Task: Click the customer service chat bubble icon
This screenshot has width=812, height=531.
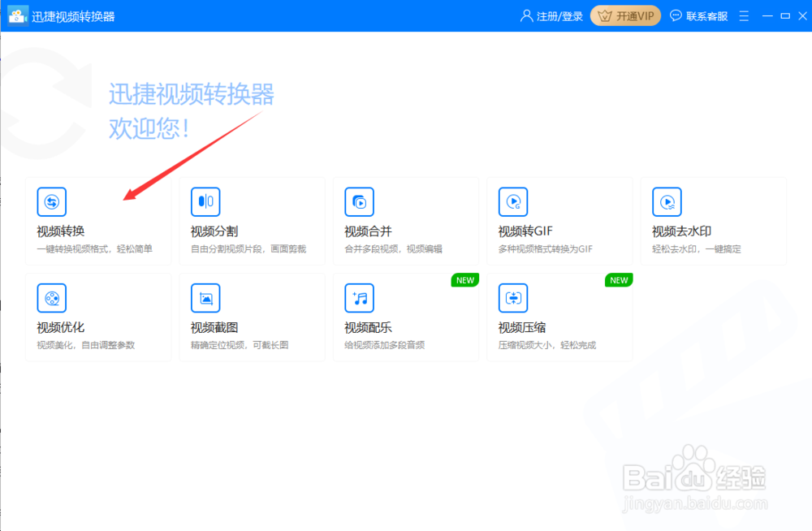Action: (x=676, y=16)
